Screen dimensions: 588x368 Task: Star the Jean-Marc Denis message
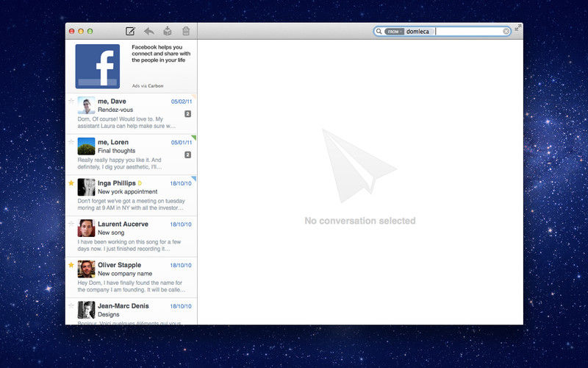tap(71, 305)
